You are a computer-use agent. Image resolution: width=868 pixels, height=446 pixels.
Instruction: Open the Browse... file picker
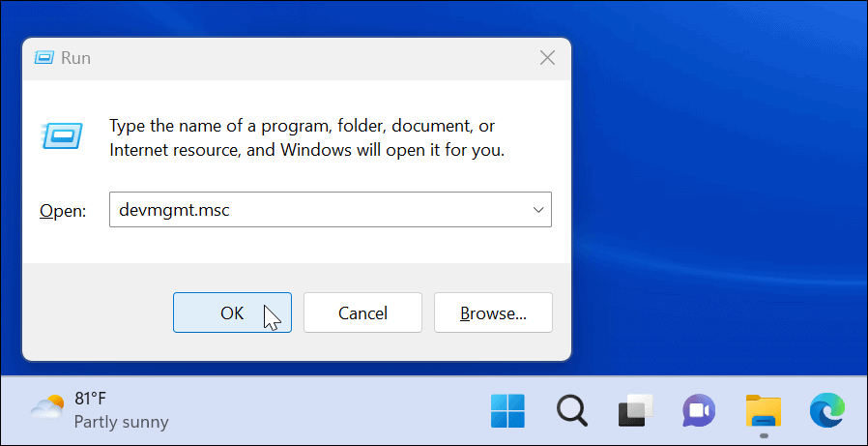[x=493, y=312]
